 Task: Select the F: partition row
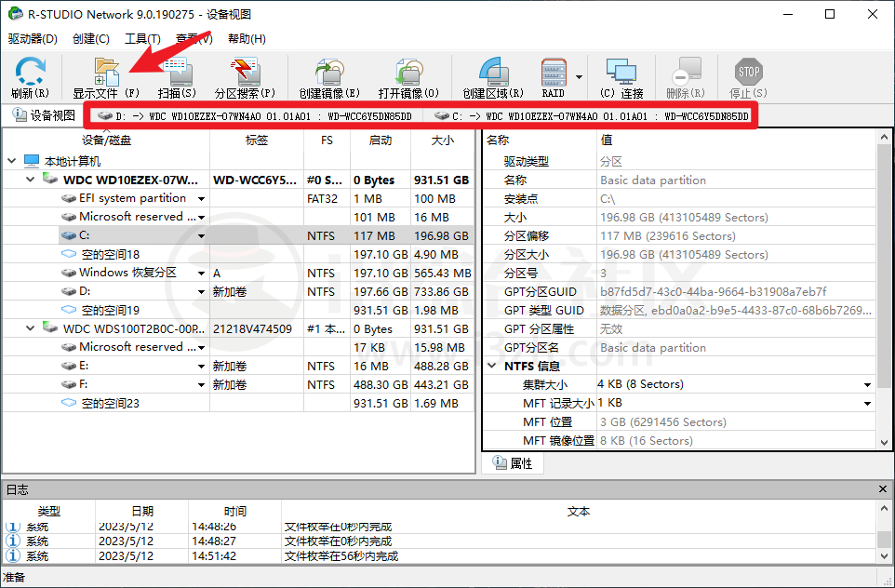238,385
